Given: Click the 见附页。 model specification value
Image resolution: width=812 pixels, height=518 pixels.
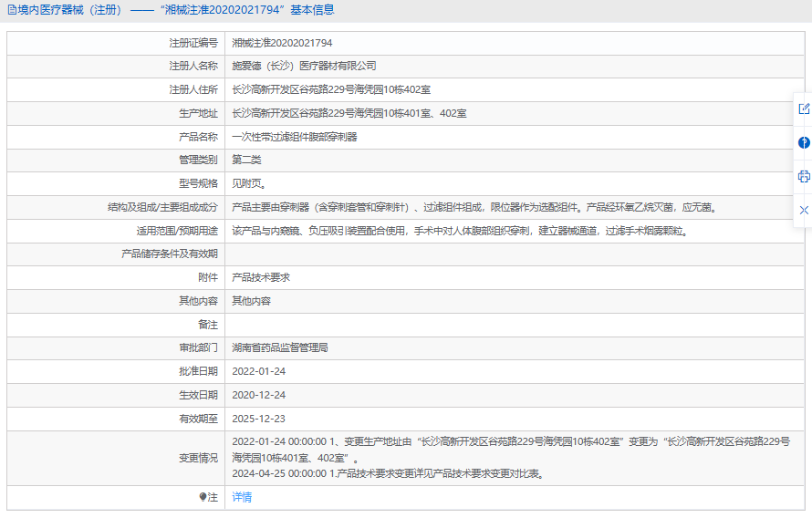Looking at the screenshot, I should coord(249,183).
